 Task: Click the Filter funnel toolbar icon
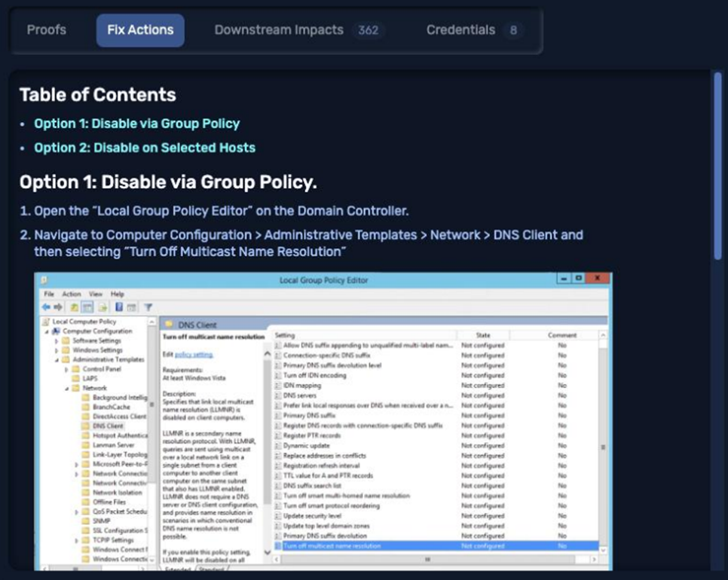pyautogui.click(x=148, y=307)
